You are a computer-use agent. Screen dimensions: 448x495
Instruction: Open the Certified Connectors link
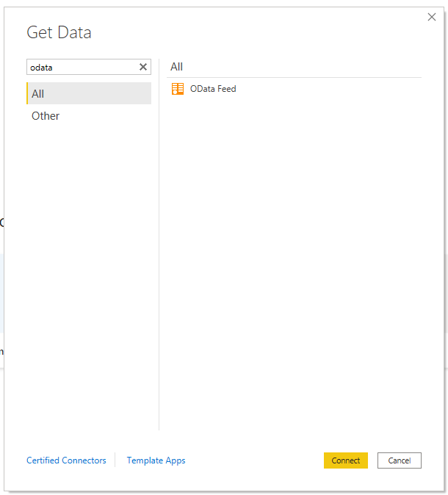click(x=66, y=460)
